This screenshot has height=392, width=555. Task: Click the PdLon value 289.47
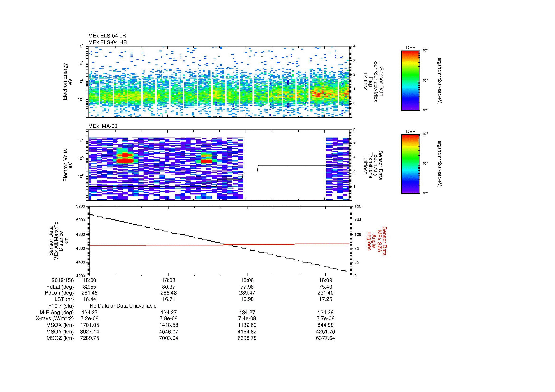247,293
